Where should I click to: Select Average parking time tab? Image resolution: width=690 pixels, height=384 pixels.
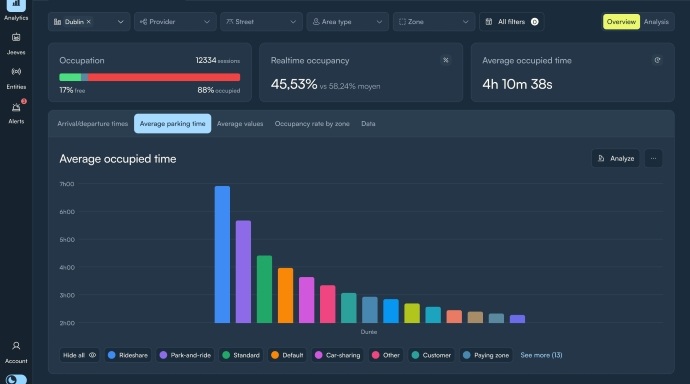click(172, 124)
